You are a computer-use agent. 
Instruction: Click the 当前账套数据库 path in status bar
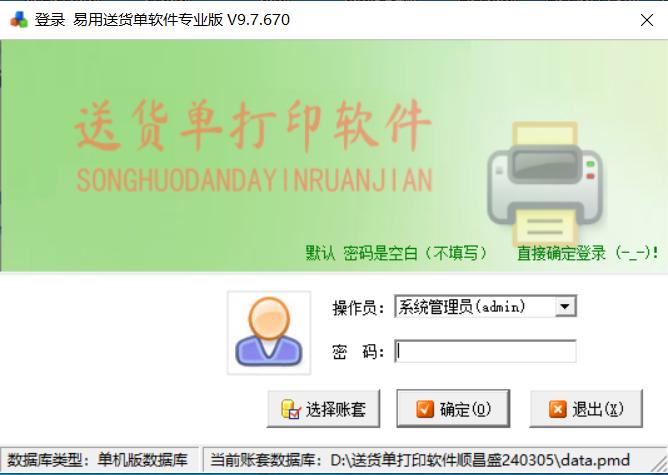[x=420, y=460]
